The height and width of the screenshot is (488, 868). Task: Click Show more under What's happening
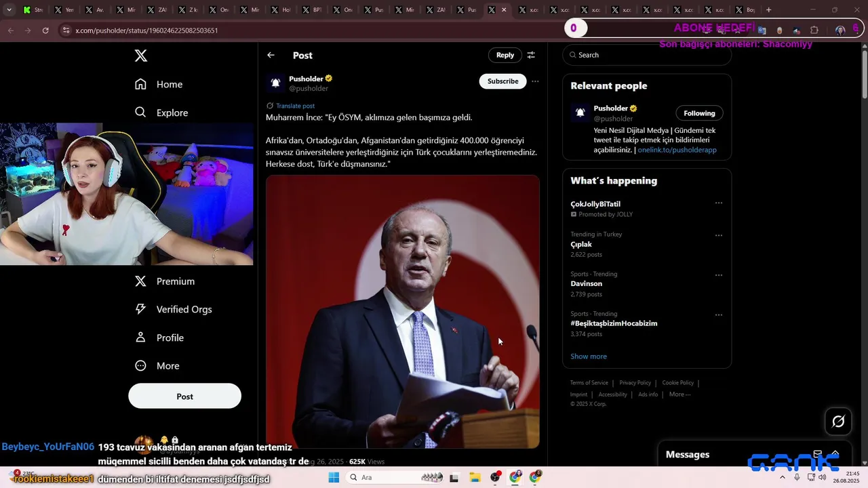pyautogui.click(x=589, y=357)
